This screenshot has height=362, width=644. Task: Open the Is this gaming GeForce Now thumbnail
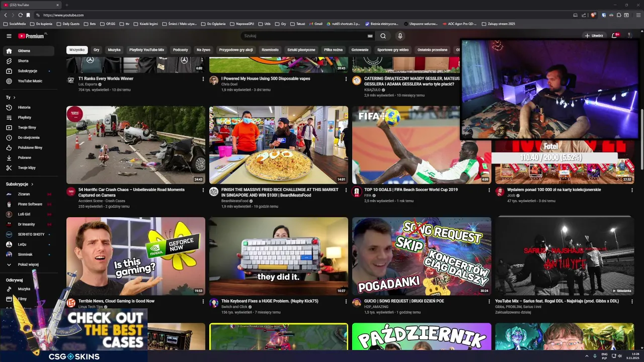click(x=136, y=256)
